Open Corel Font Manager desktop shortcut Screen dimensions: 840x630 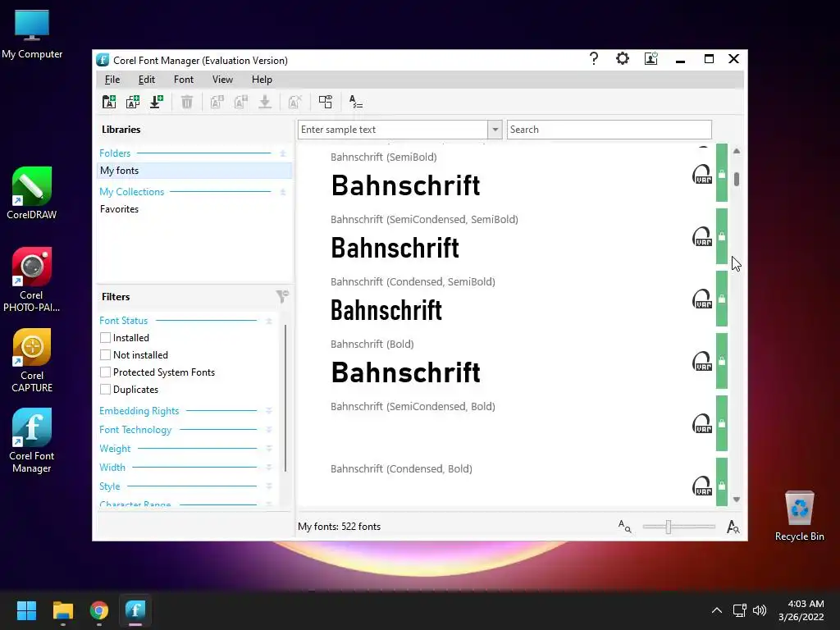pyautogui.click(x=32, y=441)
